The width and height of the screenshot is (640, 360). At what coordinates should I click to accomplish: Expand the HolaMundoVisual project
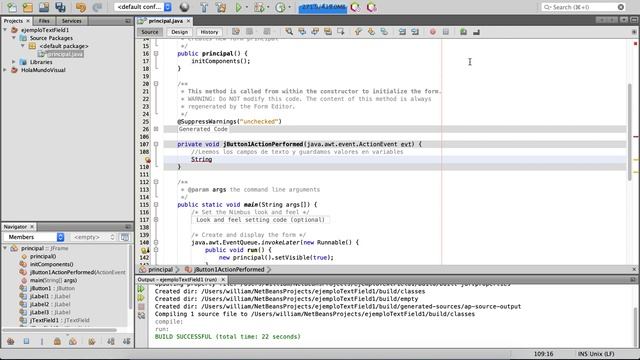5,70
